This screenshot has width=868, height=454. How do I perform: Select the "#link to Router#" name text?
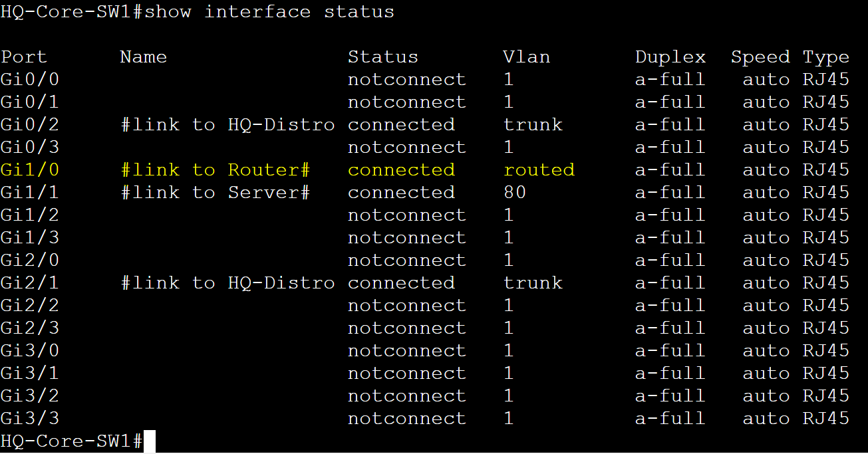click(216, 170)
